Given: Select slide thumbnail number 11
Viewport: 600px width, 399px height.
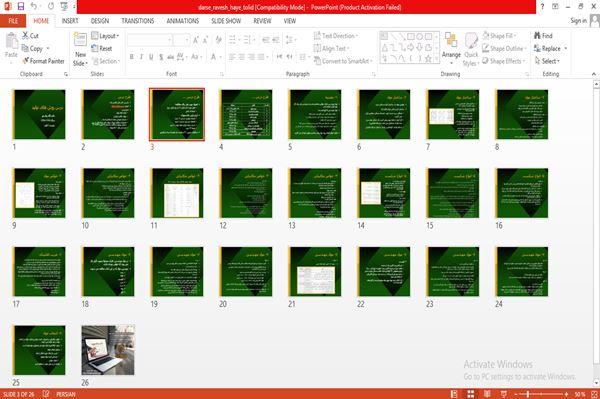Looking at the screenshot, I should coord(177,193).
